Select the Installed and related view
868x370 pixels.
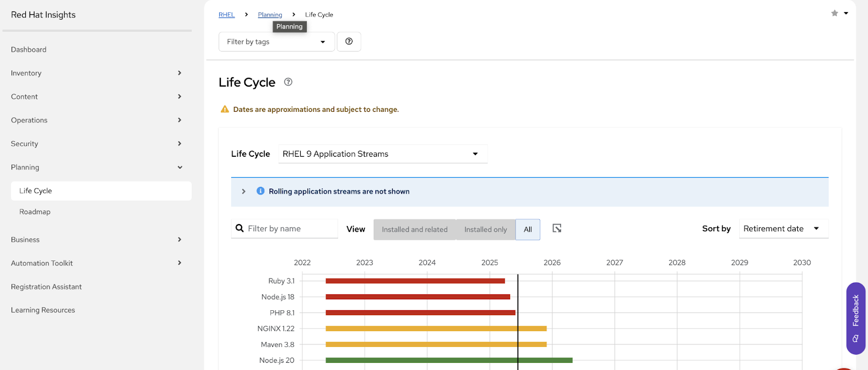tap(414, 230)
